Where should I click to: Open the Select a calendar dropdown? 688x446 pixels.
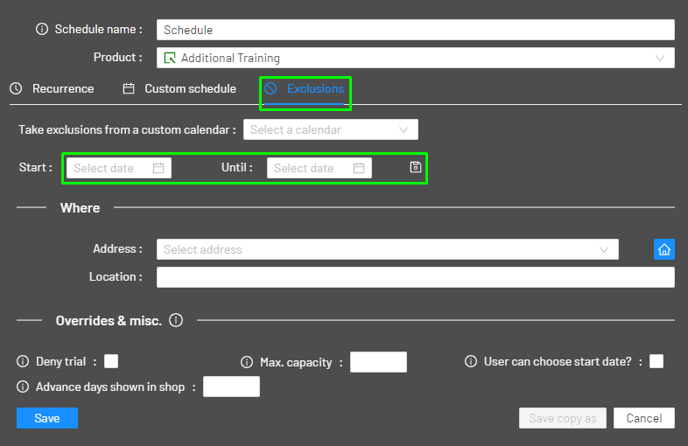click(331, 130)
